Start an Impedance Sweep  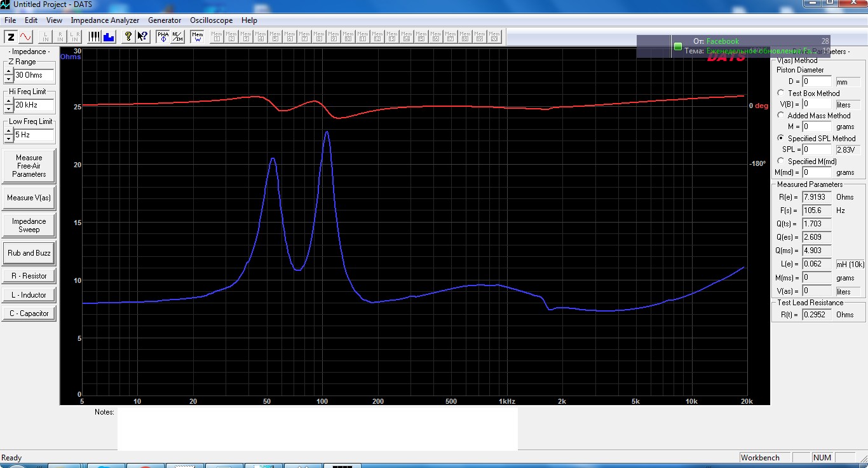click(x=29, y=225)
